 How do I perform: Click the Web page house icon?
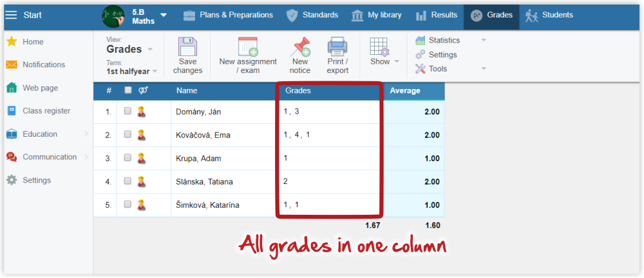[12, 88]
